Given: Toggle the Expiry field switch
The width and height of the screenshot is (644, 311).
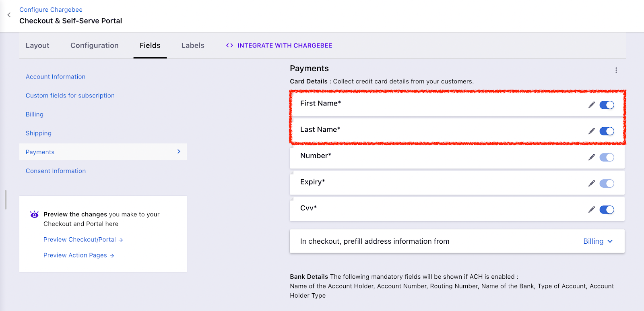Looking at the screenshot, I should point(607,184).
